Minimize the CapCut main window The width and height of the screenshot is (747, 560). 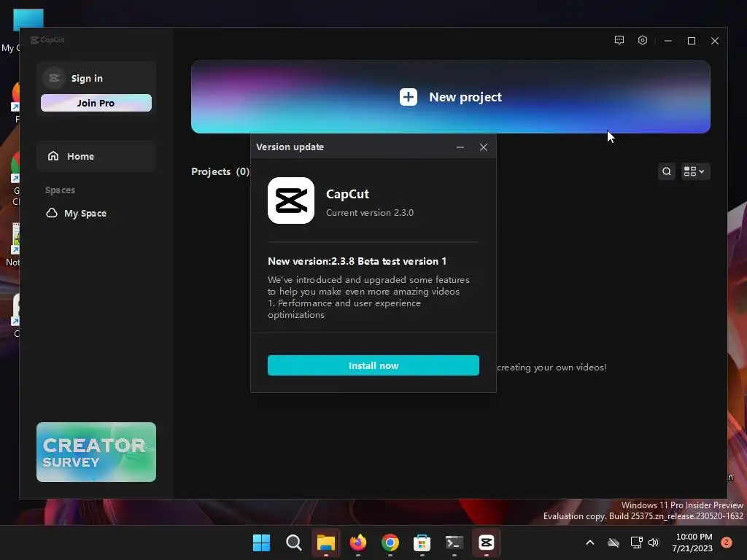point(668,41)
